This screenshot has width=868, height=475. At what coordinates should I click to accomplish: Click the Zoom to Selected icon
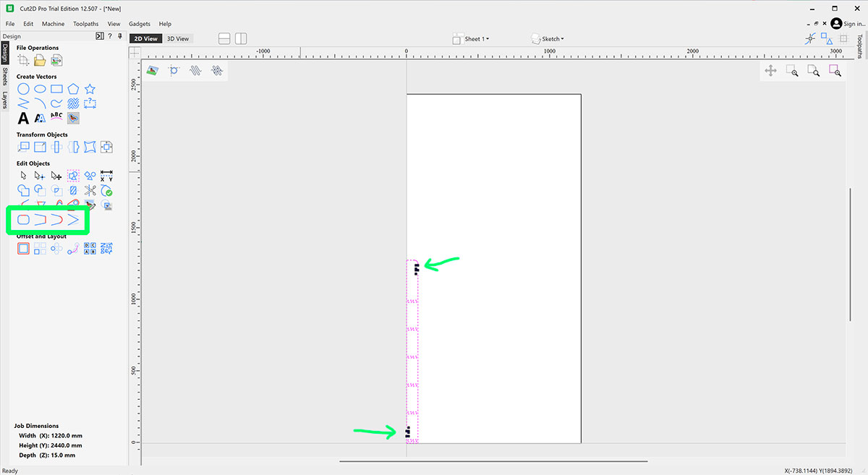pos(834,71)
